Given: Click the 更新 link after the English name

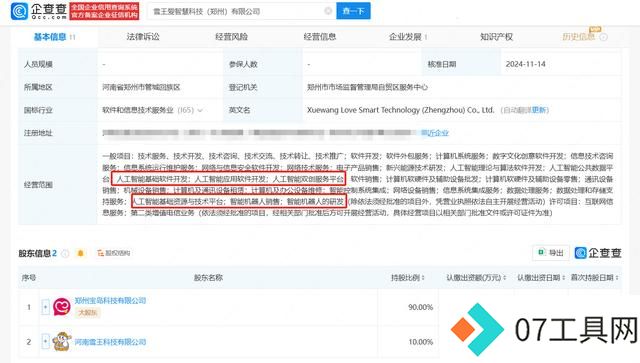Looking at the screenshot, I should (x=539, y=110).
